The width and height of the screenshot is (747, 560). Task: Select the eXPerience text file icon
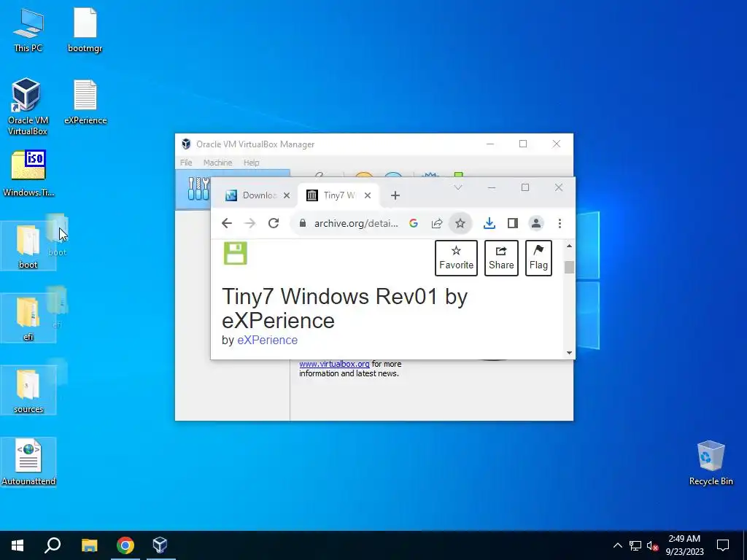pyautogui.click(x=85, y=102)
